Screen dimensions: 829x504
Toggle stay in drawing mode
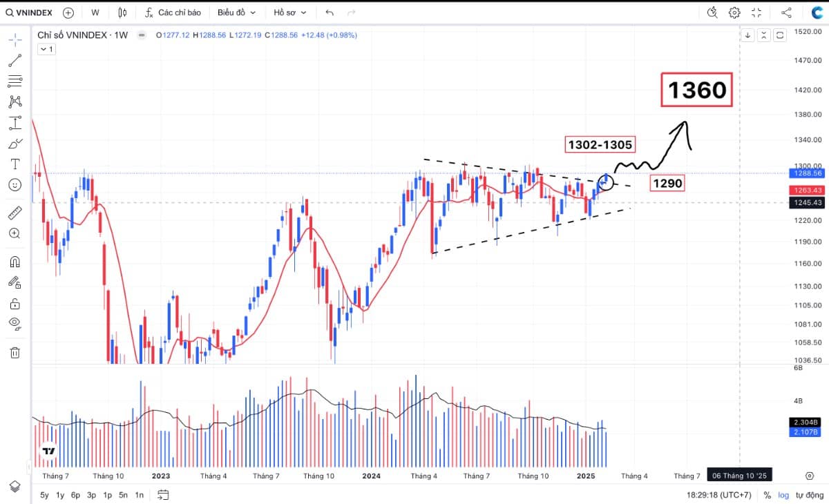15,282
